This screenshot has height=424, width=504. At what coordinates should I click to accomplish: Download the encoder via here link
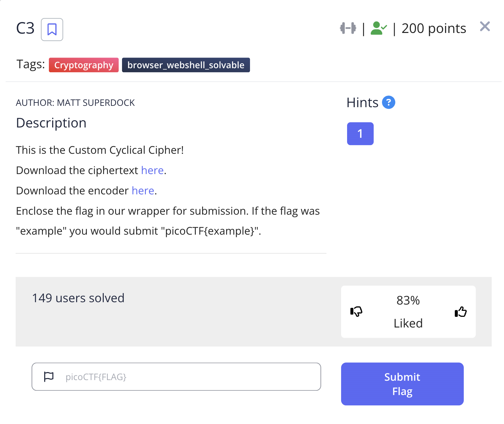click(x=143, y=191)
